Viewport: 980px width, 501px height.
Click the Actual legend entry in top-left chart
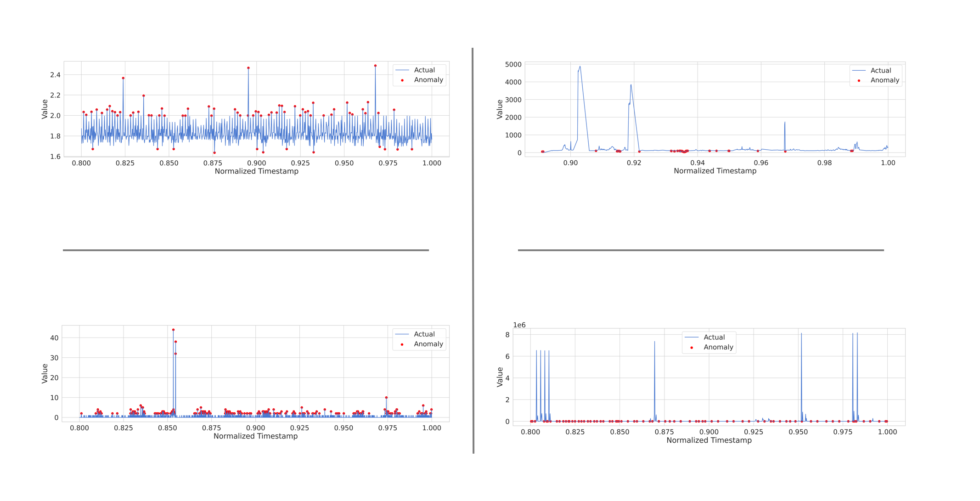[424, 70]
